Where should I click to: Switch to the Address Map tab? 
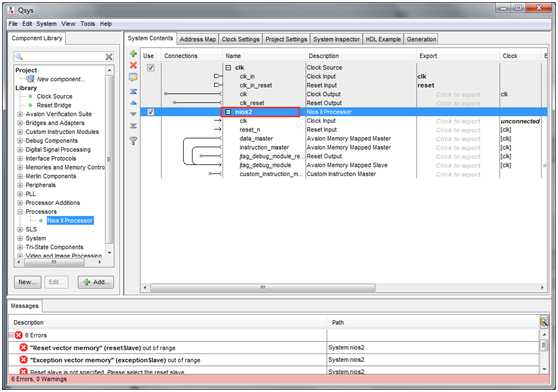click(198, 39)
